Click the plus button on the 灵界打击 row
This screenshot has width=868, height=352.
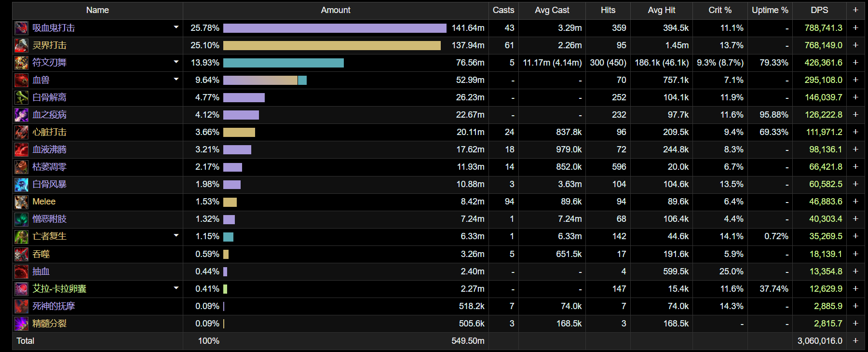[855, 45]
